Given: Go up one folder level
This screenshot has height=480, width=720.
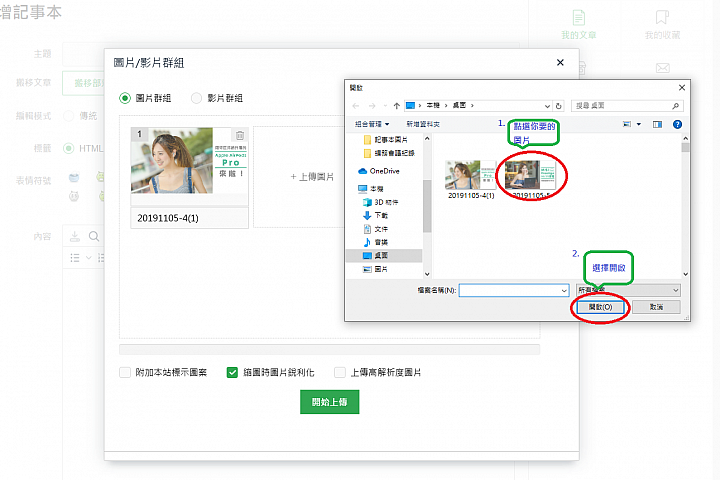Looking at the screenshot, I should pos(396,106).
